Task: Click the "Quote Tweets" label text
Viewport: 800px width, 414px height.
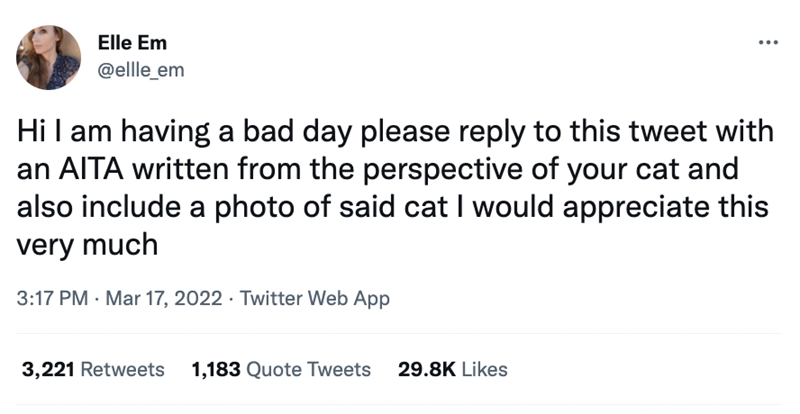Action: 308,369
